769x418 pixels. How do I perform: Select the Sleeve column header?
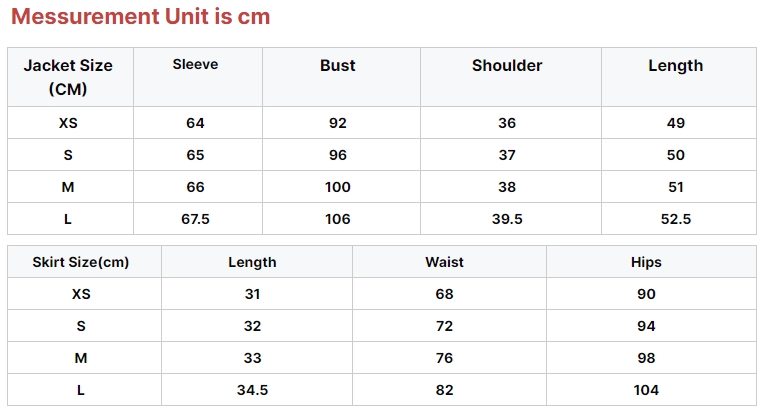(195, 65)
